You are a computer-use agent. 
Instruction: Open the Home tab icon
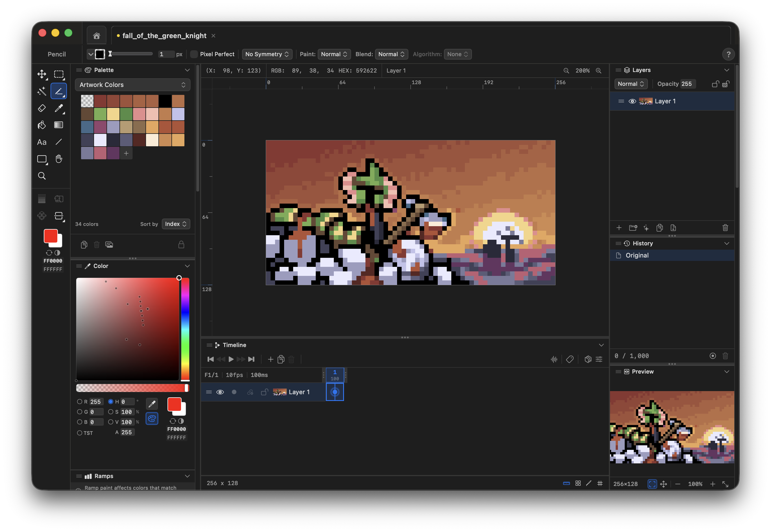pyautogui.click(x=97, y=36)
